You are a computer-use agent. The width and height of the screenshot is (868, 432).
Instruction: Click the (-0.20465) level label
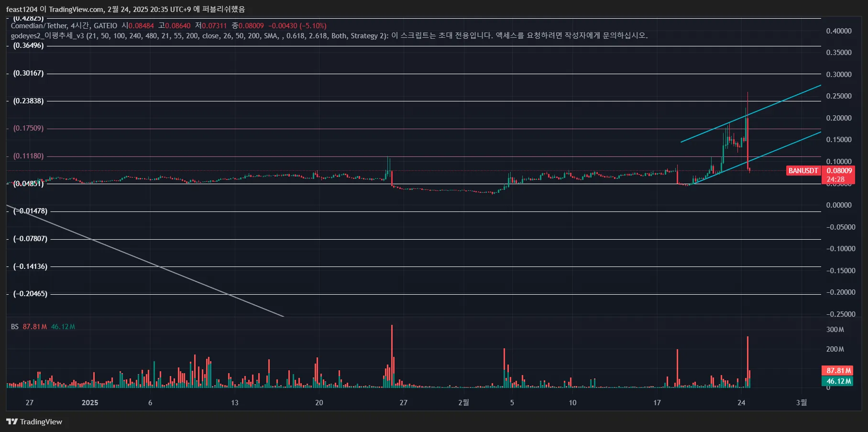point(30,294)
